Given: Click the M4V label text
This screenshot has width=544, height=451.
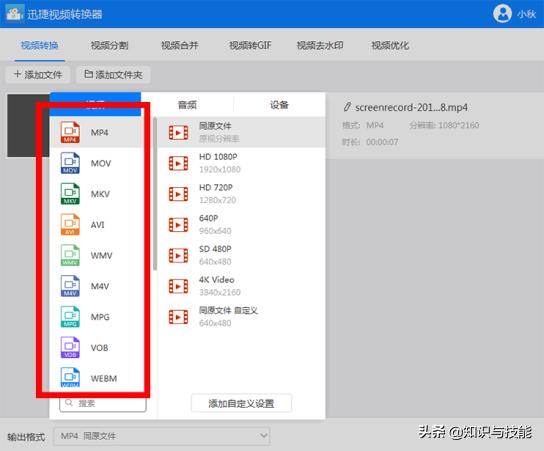Looking at the screenshot, I should (100, 286).
